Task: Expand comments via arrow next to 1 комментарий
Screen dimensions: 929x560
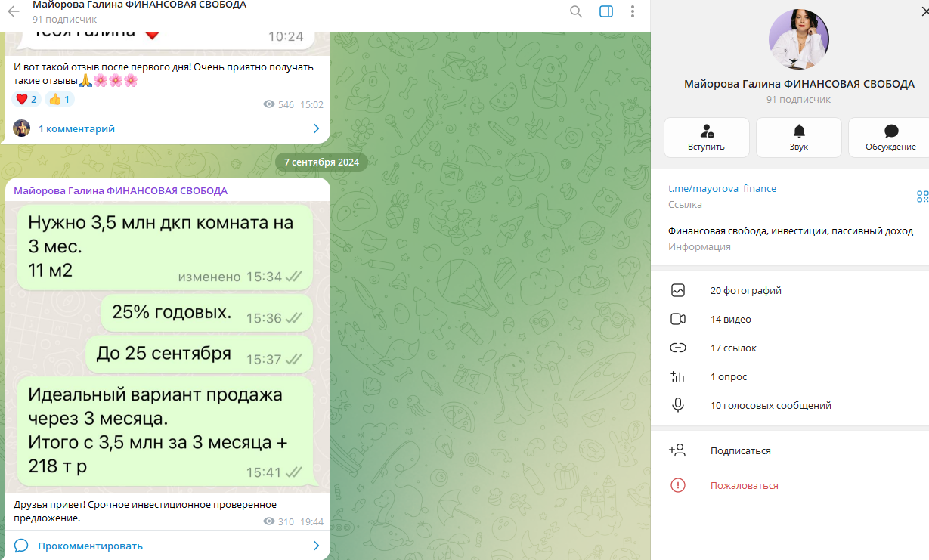Action: coord(317,128)
